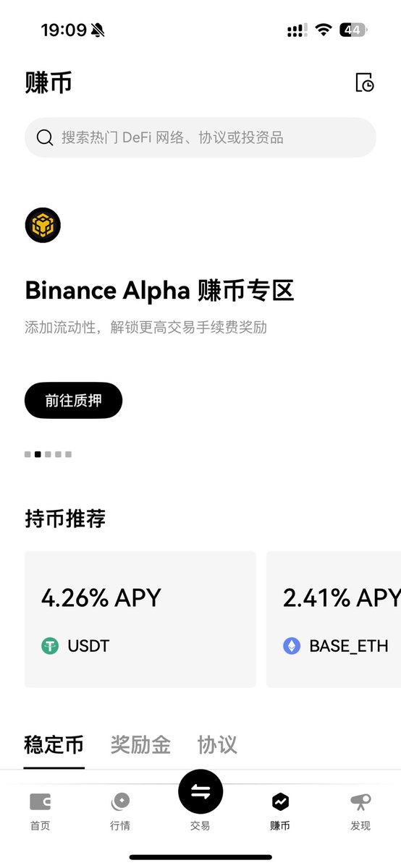Focus the DeFi search input field
The height and width of the screenshot is (868, 401).
(200, 137)
